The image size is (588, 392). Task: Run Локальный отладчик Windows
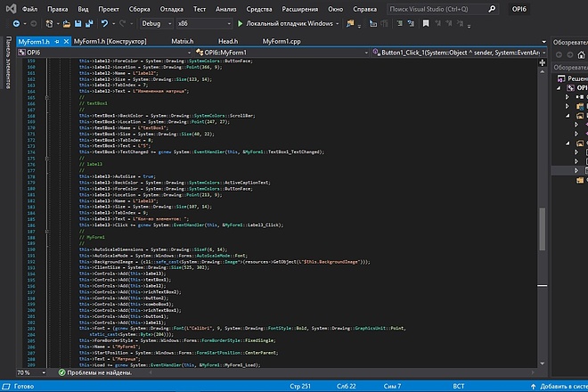290,24
